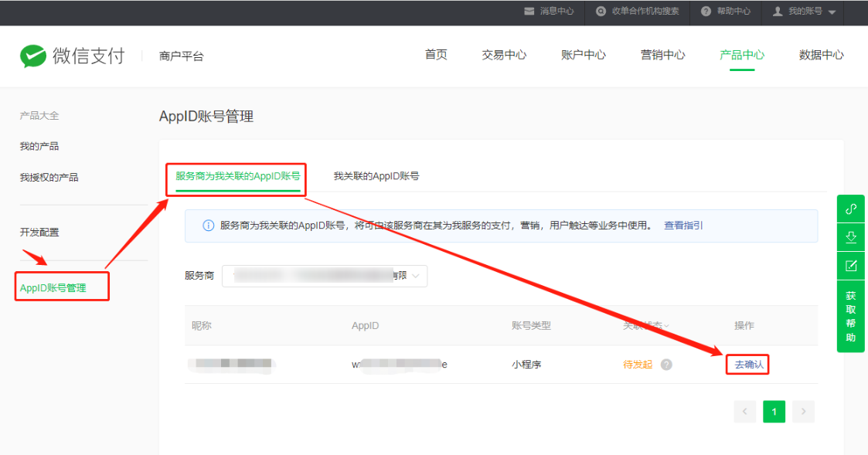Screen dimensions: 868x455
Task: Click the 商户平台 label beside the logo
Action: pyautogui.click(x=181, y=56)
